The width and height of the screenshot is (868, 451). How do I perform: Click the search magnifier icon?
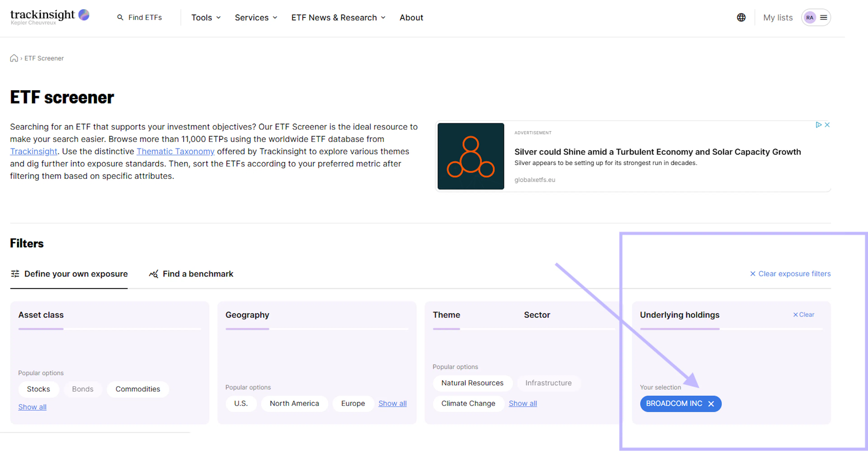(120, 17)
